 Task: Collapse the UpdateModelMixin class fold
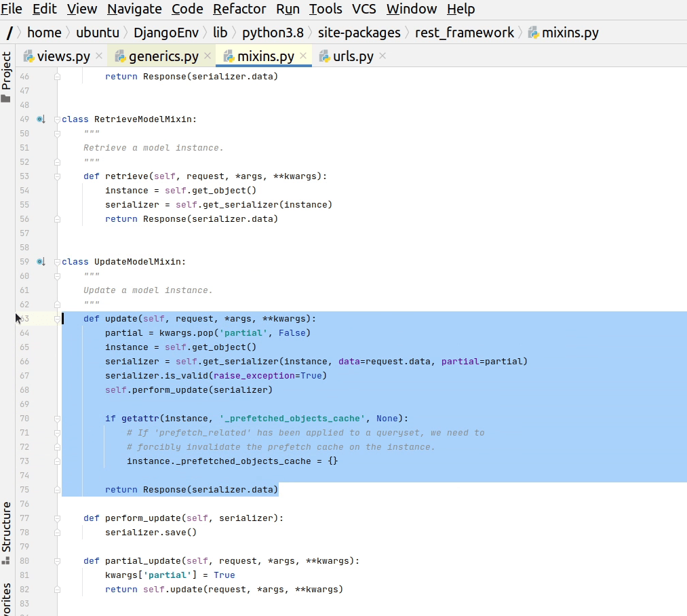coord(58,262)
